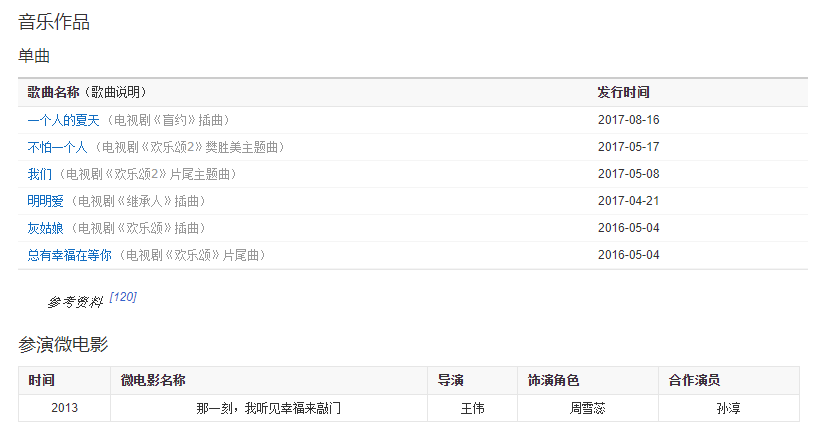Click the 导演 column header
Image resolution: width=821 pixels, height=428 pixels.
coord(450,381)
